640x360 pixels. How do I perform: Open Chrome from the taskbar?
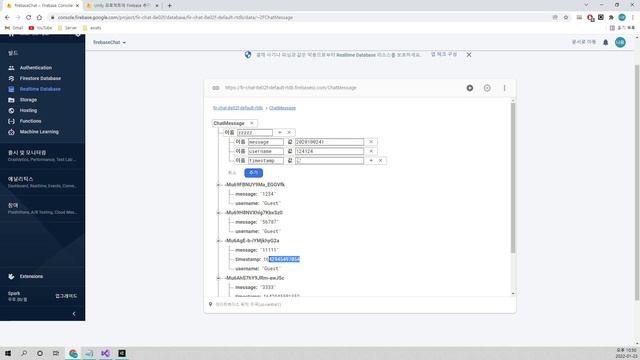[73, 353]
